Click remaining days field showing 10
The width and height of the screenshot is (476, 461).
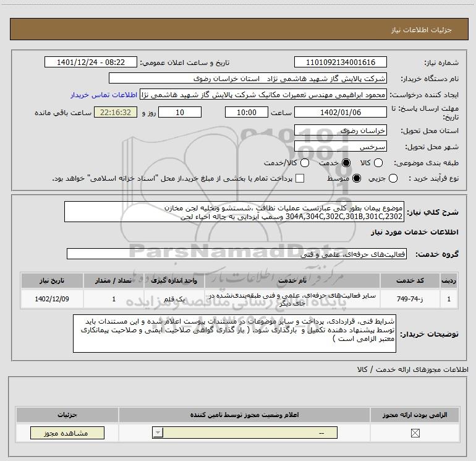click(180, 113)
